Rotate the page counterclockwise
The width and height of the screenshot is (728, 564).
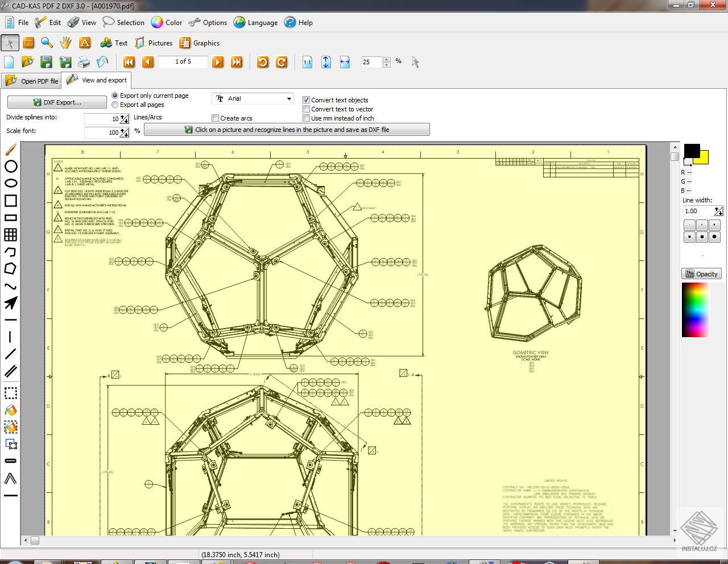(262, 62)
